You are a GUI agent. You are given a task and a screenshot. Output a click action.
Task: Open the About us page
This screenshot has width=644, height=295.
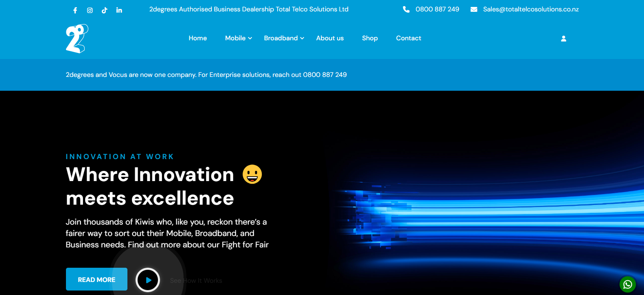(x=330, y=38)
